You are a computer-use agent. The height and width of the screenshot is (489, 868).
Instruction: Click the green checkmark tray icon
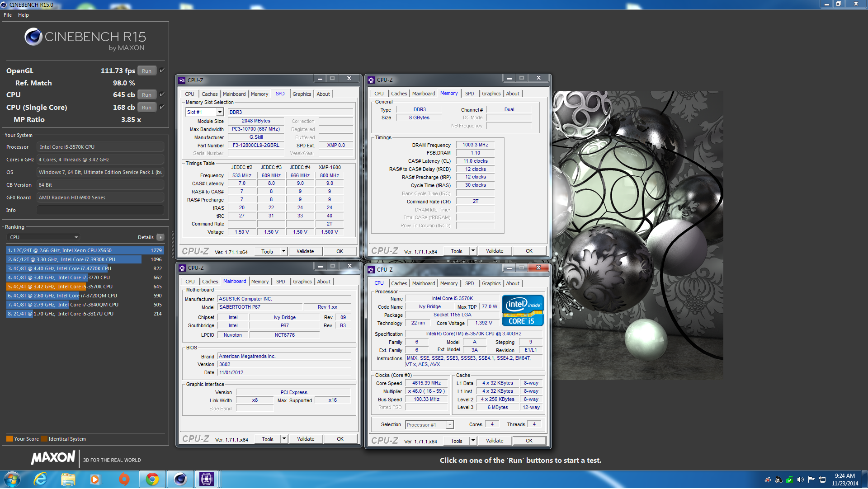(x=789, y=480)
